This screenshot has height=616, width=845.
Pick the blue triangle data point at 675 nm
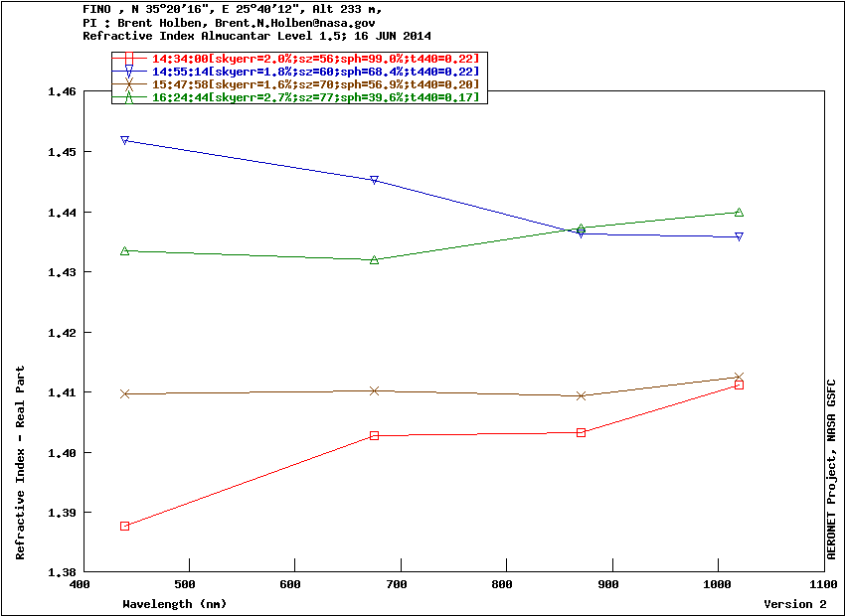coord(374,180)
